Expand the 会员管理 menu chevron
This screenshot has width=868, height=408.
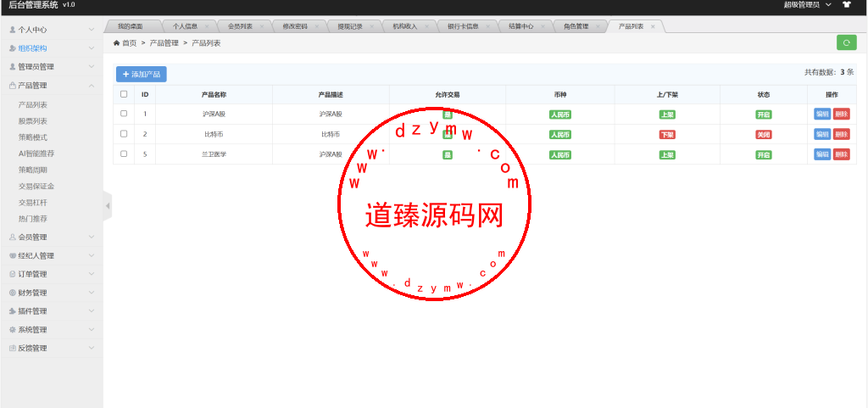[92, 237]
